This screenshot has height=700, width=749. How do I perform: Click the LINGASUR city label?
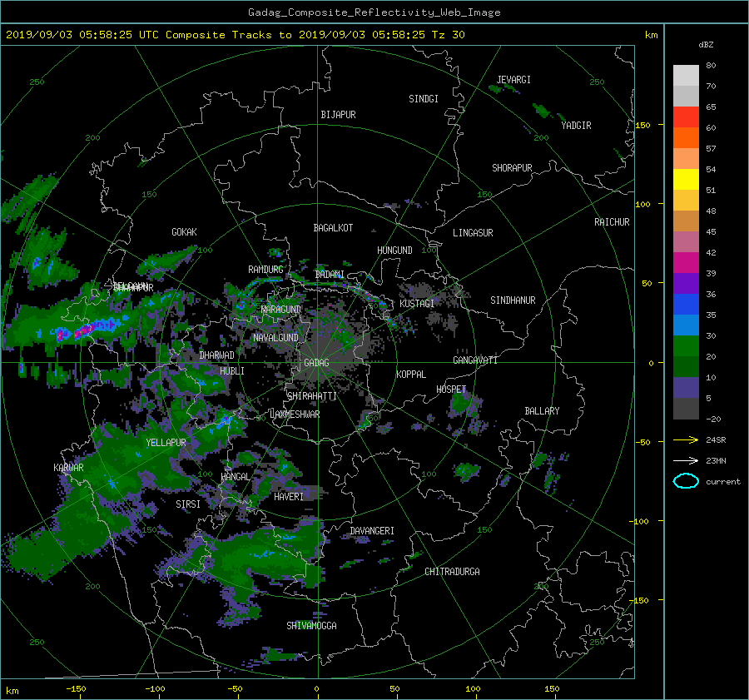[x=473, y=233]
